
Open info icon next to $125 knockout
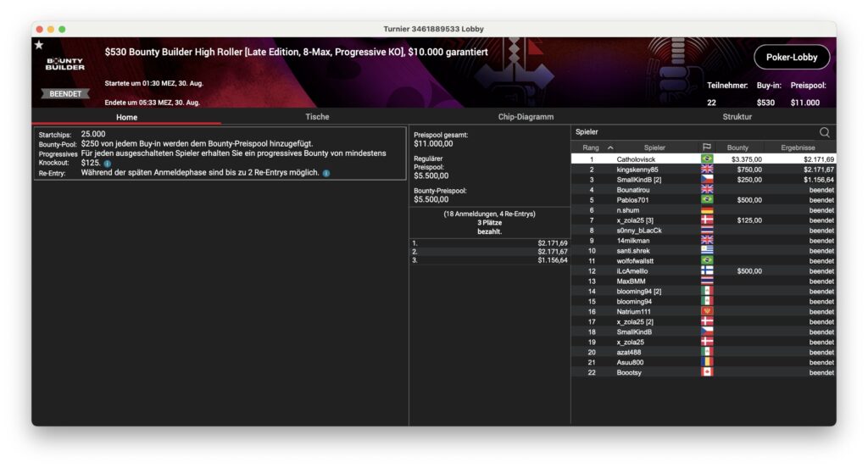108,163
